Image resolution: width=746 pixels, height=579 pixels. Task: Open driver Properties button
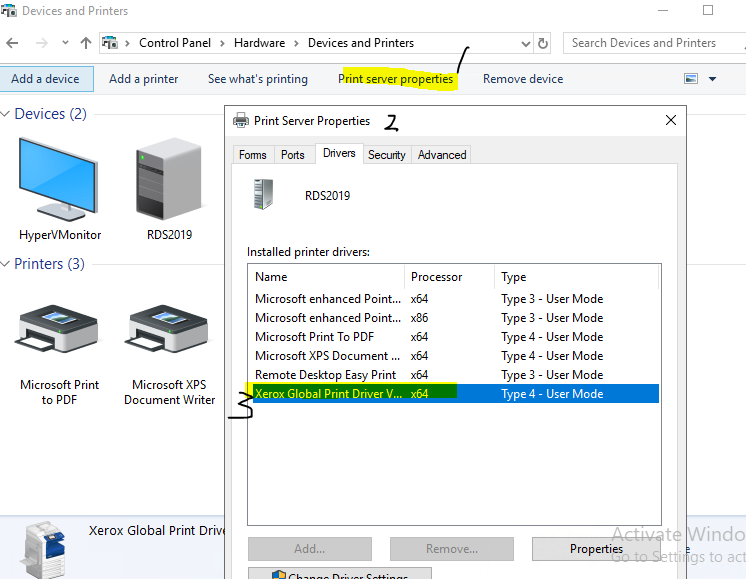point(596,549)
